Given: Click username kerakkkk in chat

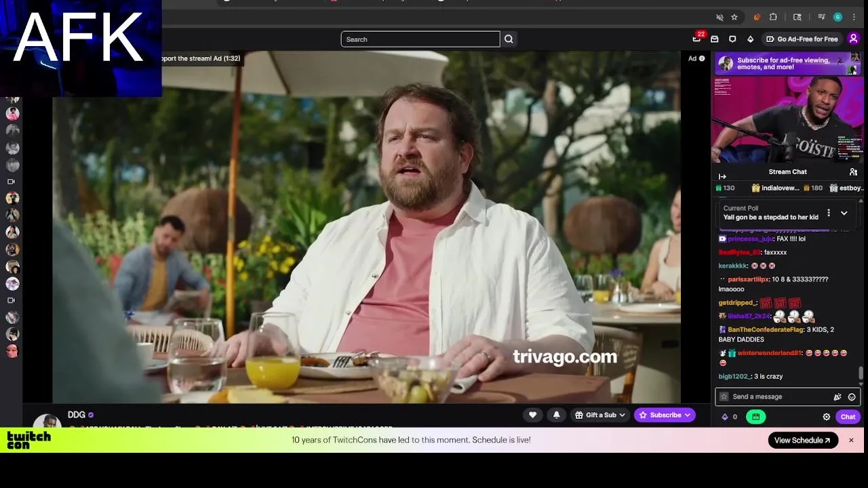Looking at the screenshot, I should click(732, 266).
